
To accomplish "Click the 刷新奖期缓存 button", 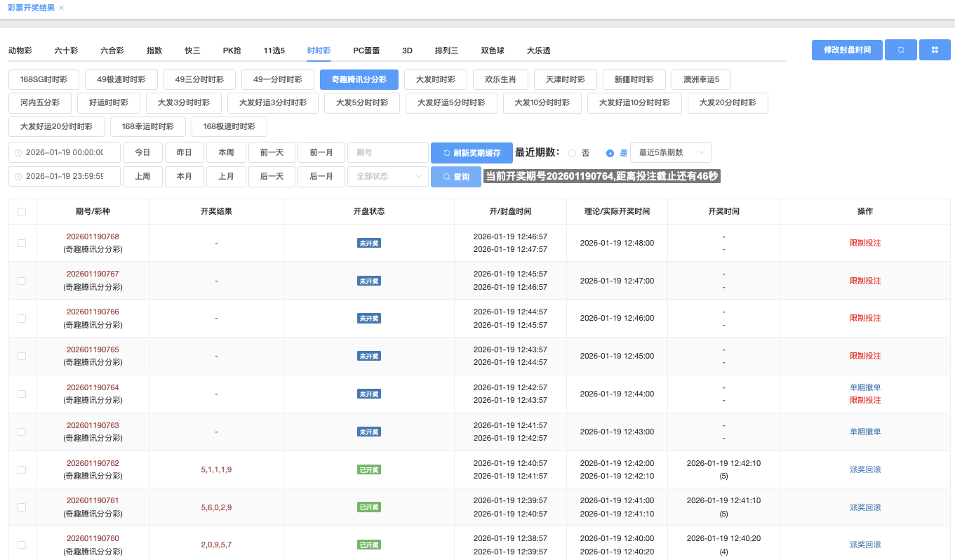I will 472,153.
